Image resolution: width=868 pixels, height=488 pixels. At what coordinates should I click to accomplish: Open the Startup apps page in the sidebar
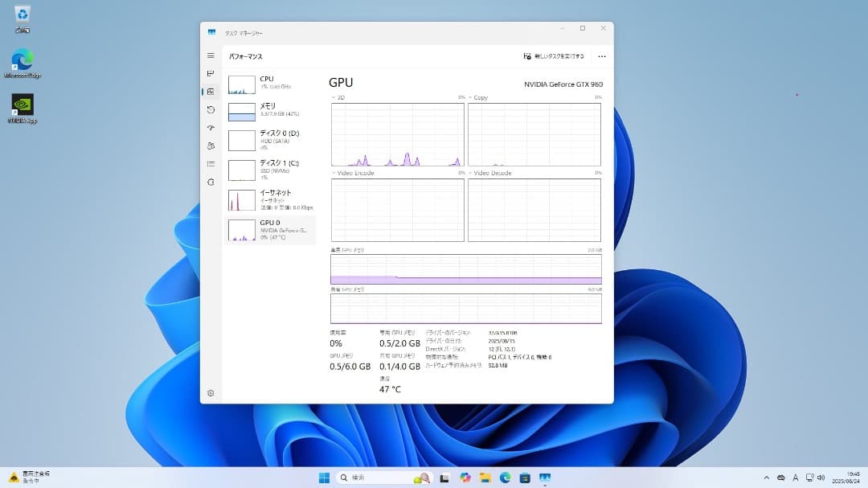pyautogui.click(x=211, y=127)
